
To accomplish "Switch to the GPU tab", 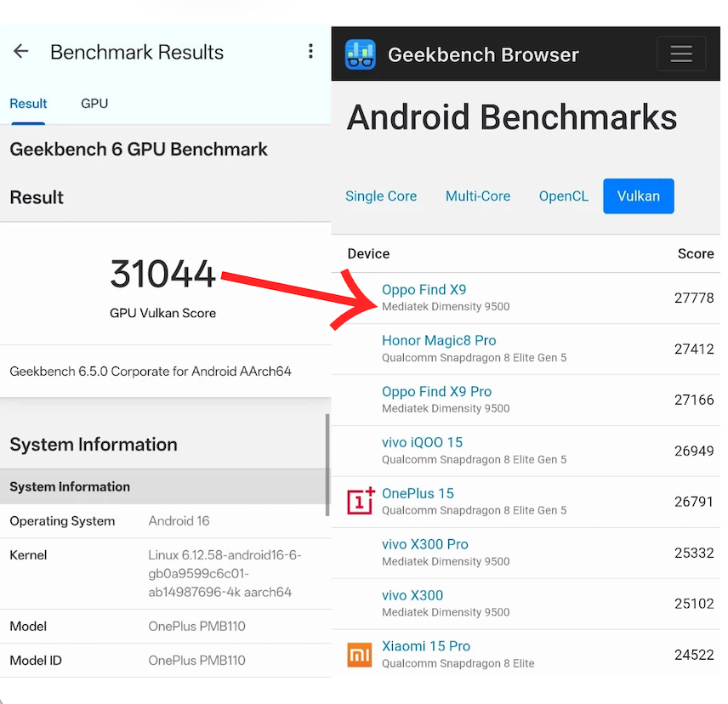I will click(94, 104).
